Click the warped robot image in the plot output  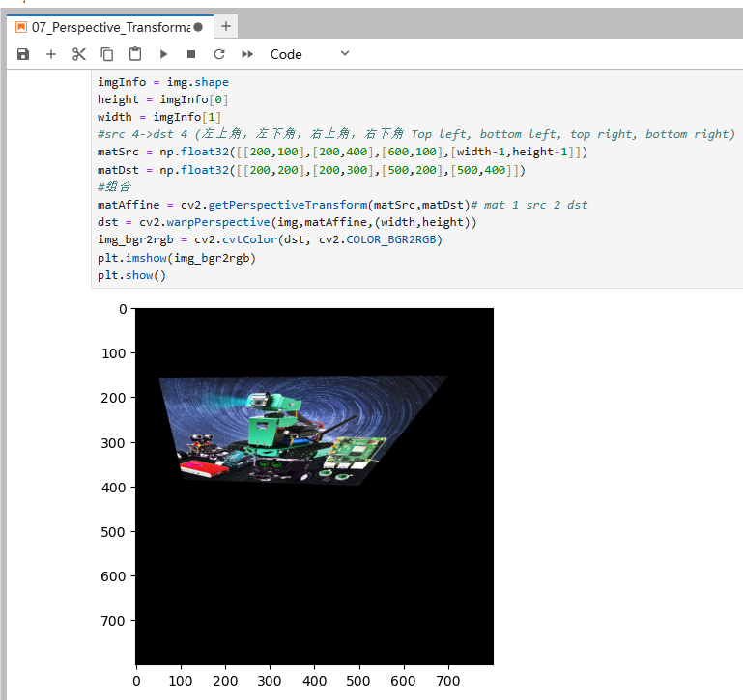coord(303,430)
